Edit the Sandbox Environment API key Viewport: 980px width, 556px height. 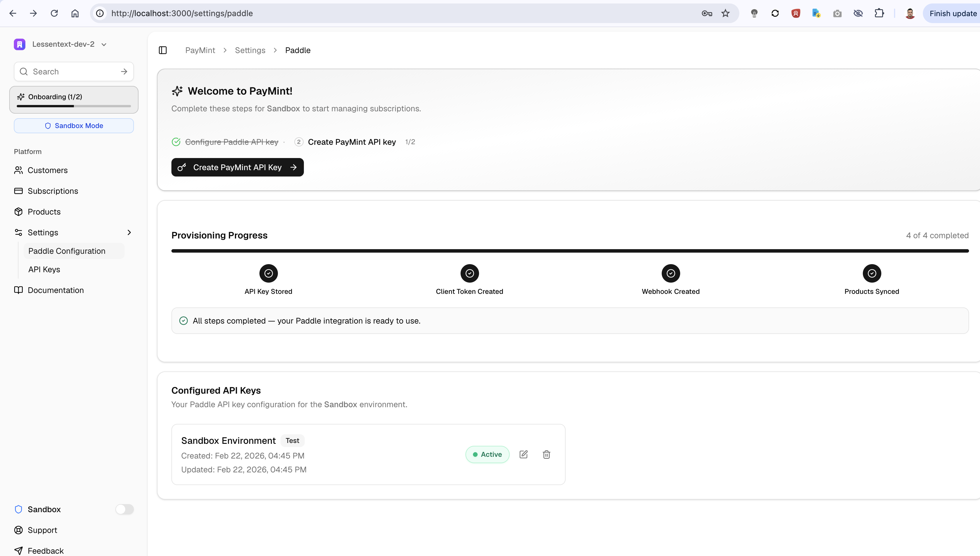coord(523,454)
